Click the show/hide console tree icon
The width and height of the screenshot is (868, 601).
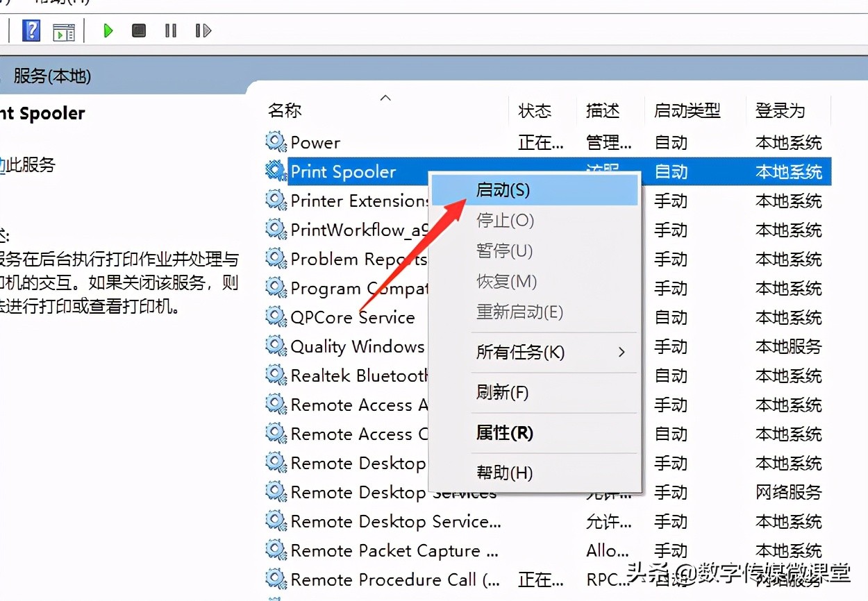64,30
